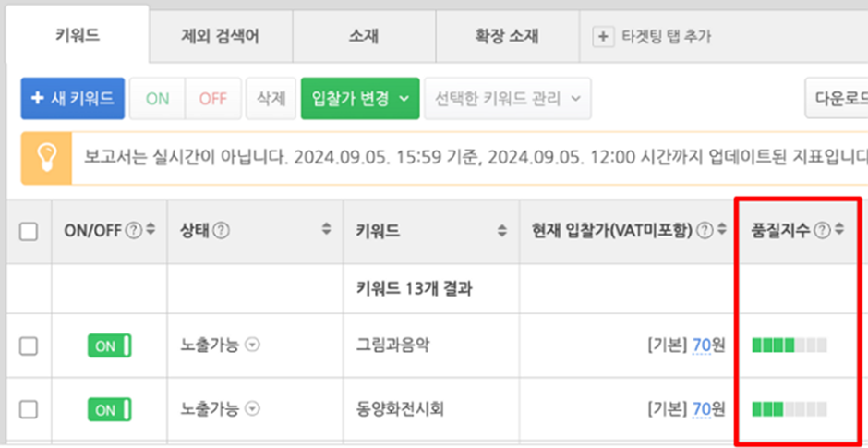Click help icon next to ON/OFF header
The width and height of the screenshot is (868, 448).
coord(133,232)
